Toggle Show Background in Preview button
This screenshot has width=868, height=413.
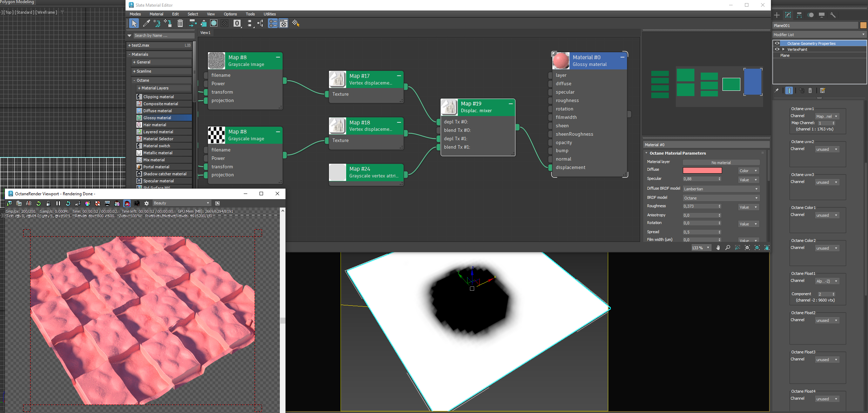tap(225, 23)
